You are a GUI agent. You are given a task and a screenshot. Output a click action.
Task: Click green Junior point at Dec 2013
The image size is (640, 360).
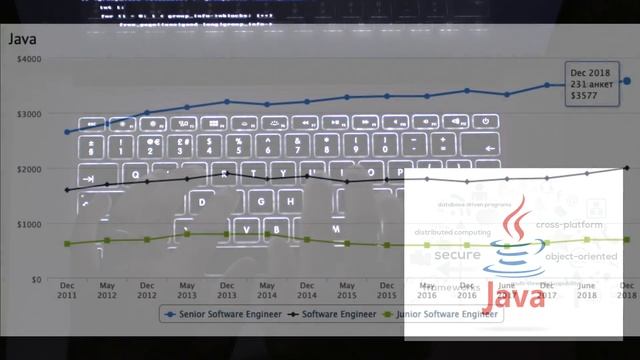[227, 234]
